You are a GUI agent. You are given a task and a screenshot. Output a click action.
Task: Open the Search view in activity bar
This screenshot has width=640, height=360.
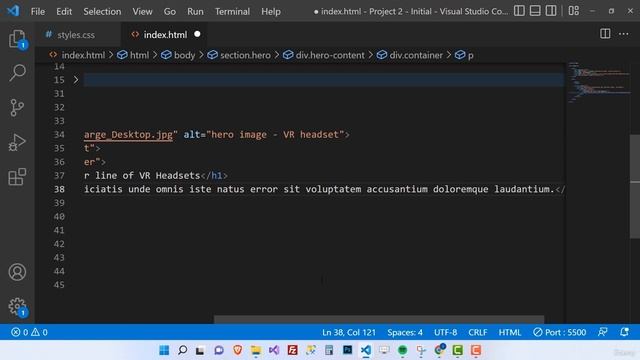[x=17, y=73]
